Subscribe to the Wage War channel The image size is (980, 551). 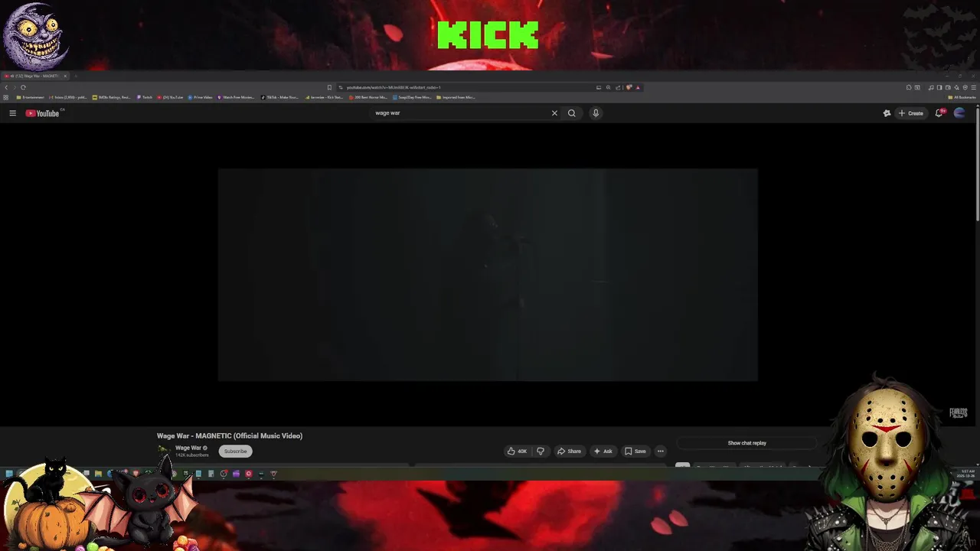[x=235, y=452]
